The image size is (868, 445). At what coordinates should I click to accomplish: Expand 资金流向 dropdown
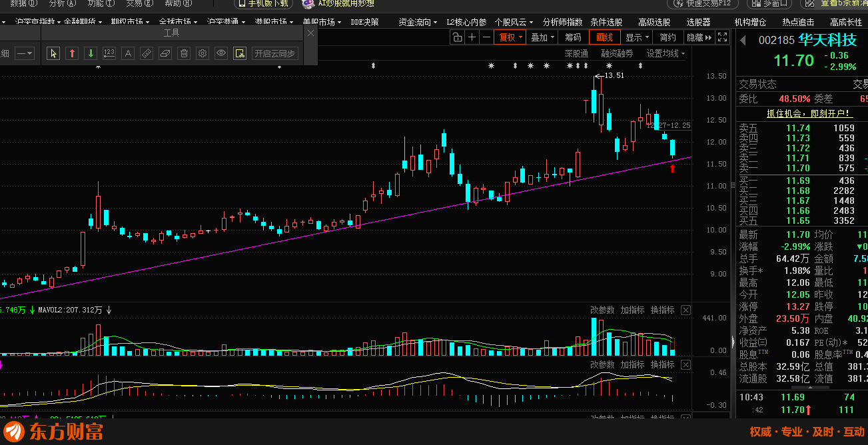[x=419, y=22]
